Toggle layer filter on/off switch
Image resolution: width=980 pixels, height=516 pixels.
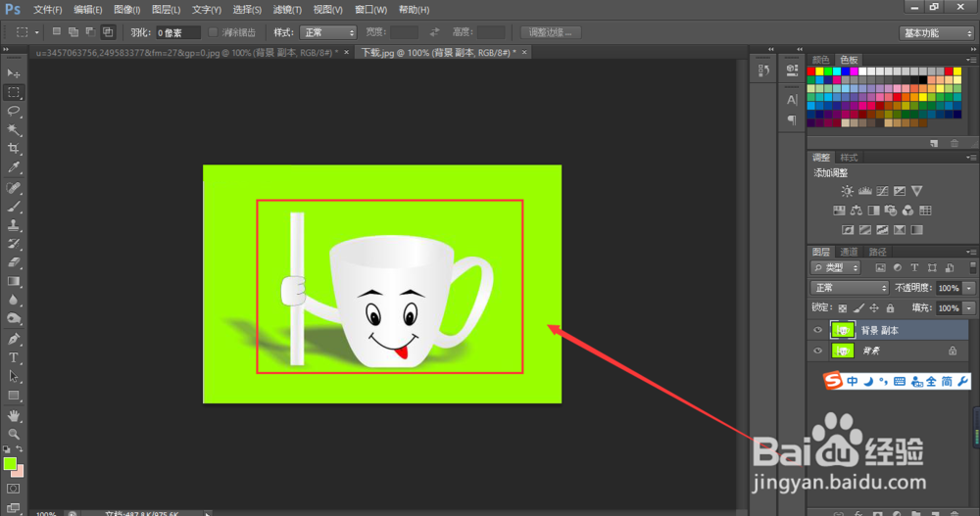972,268
